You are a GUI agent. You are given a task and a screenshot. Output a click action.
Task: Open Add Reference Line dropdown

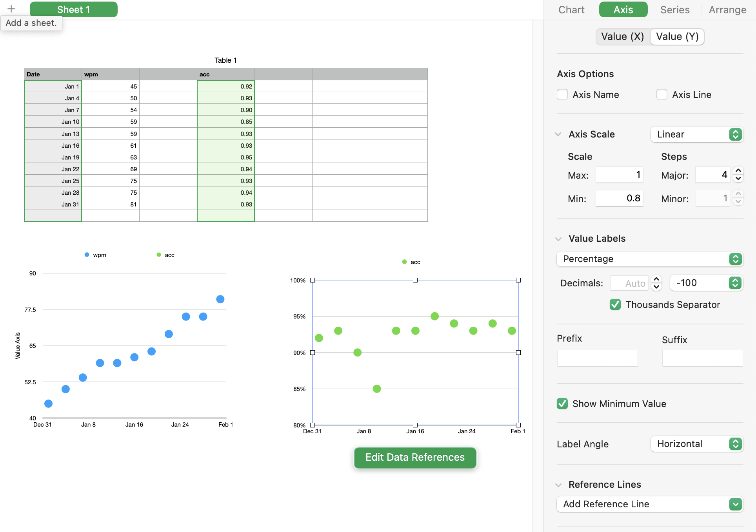point(650,504)
